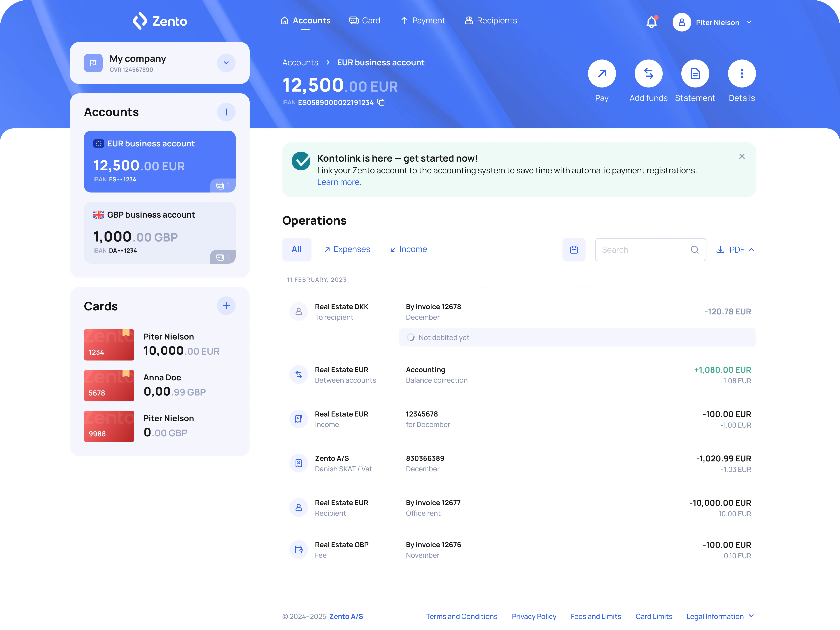This screenshot has height=630, width=840.
Task: Switch operations filter to All
Action: tap(297, 249)
